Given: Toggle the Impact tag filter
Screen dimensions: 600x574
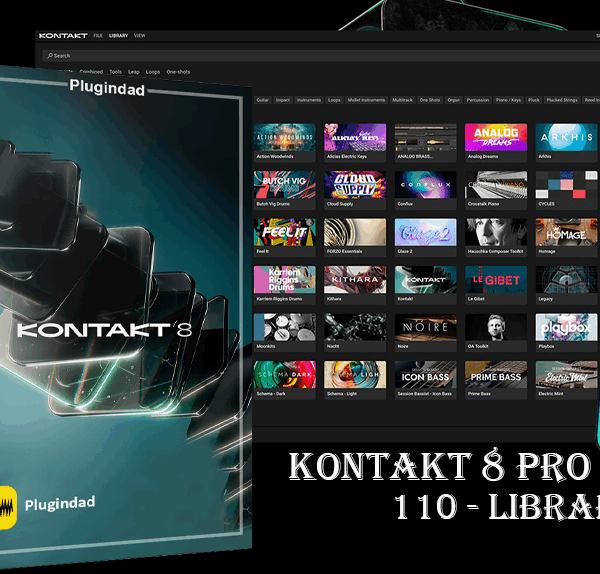Looking at the screenshot, I should pos(283,100).
